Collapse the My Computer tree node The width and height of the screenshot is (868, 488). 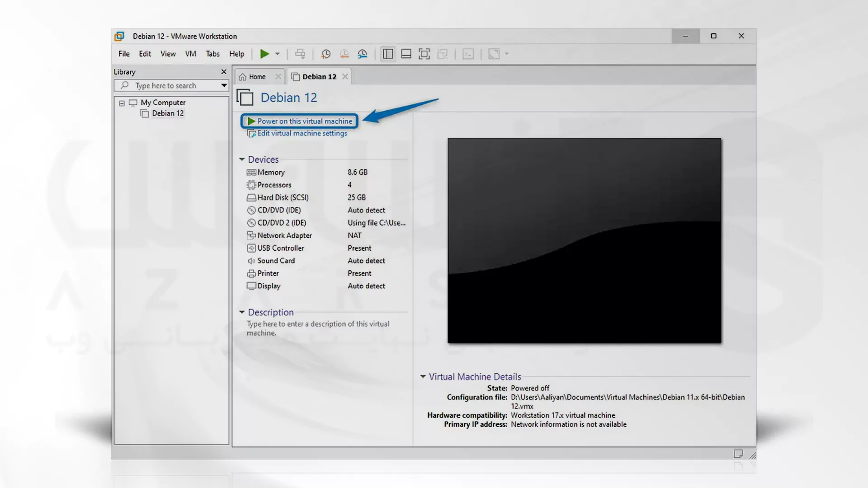pos(122,103)
